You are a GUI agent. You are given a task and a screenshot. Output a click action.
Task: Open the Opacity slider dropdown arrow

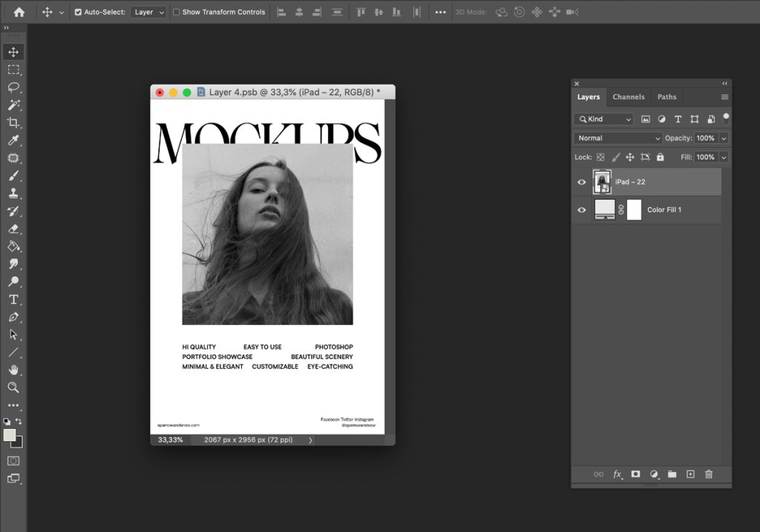pyautogui.click(x=724, y=138)
